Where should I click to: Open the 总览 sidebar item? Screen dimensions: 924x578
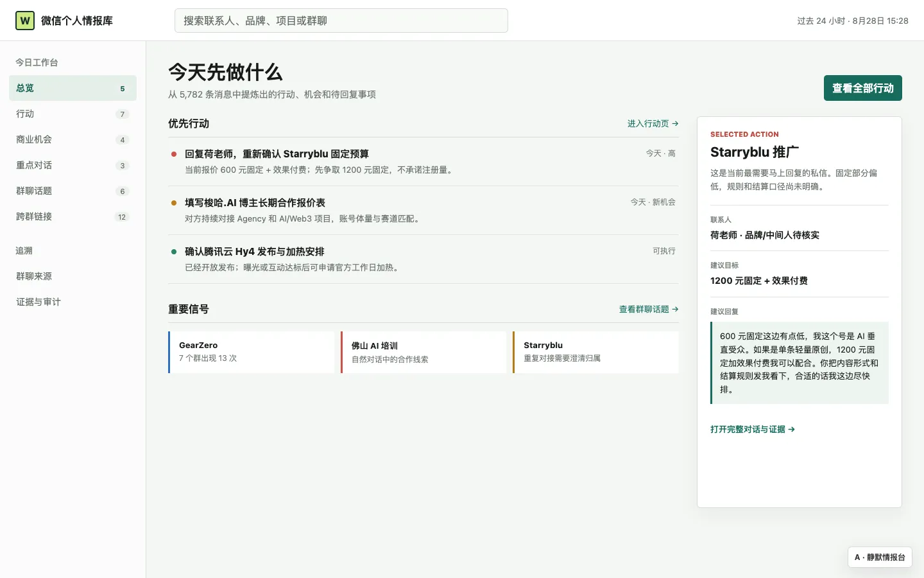pyautogui.click(x=73, y=88)
